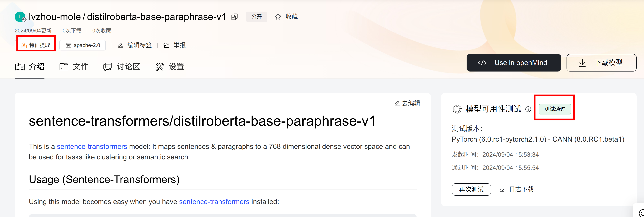644x217 pixels.
Task: Click the edit tags pencil icon
Action: (120, 45)
